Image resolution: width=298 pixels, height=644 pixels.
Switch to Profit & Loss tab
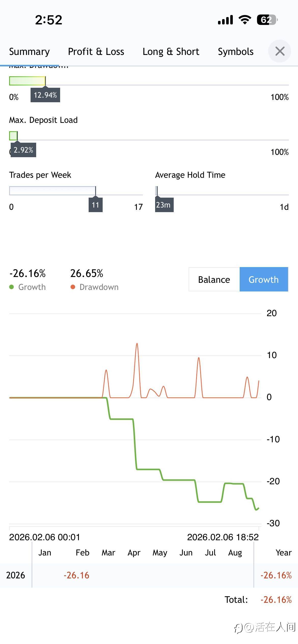tap(96, 52)
